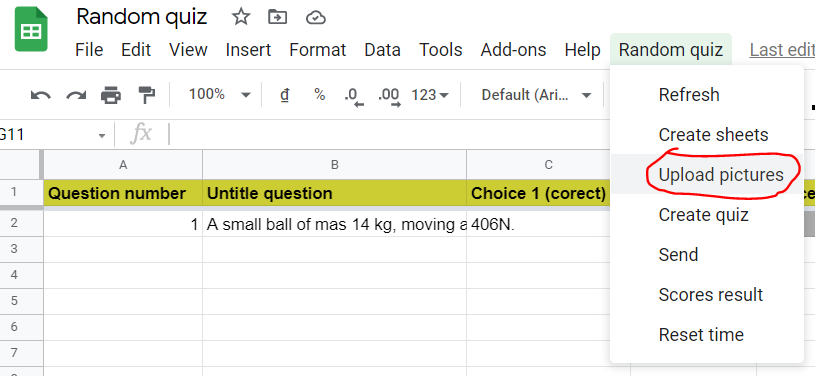815x376 pixels.
Task: Open the Tools menu
Action: [441, 50]
